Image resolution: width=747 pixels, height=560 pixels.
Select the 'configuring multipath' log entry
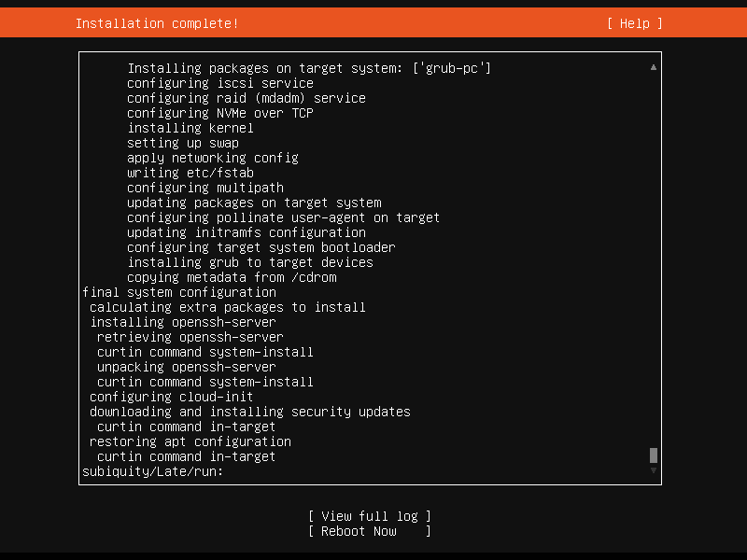[204, 187]
